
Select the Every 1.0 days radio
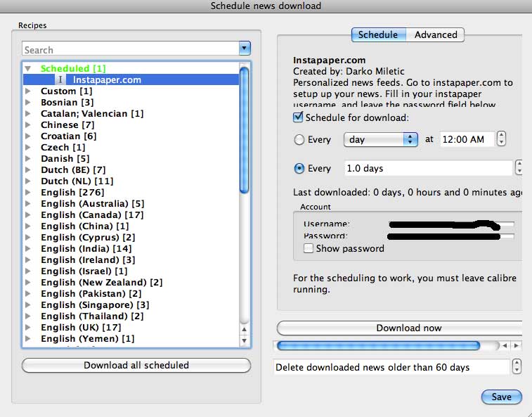pos(299,168)
